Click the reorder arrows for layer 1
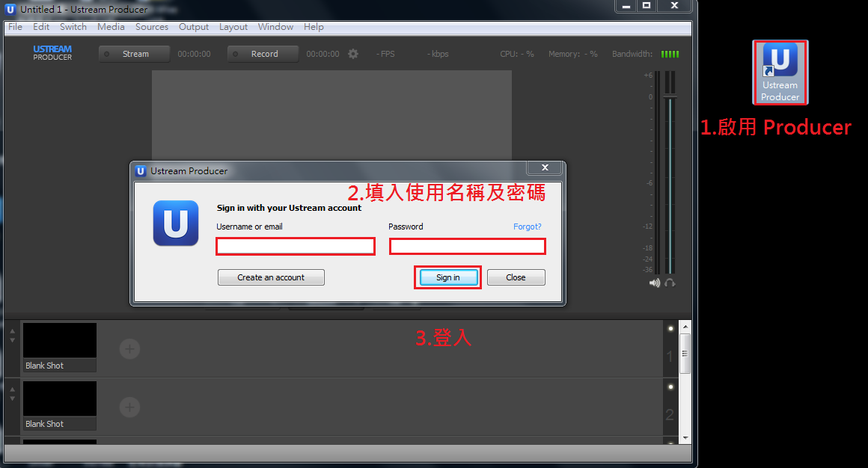 (12, 335)
